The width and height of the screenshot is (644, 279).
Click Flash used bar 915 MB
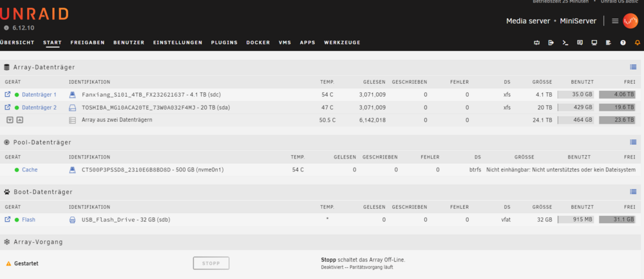pos(575,220)
